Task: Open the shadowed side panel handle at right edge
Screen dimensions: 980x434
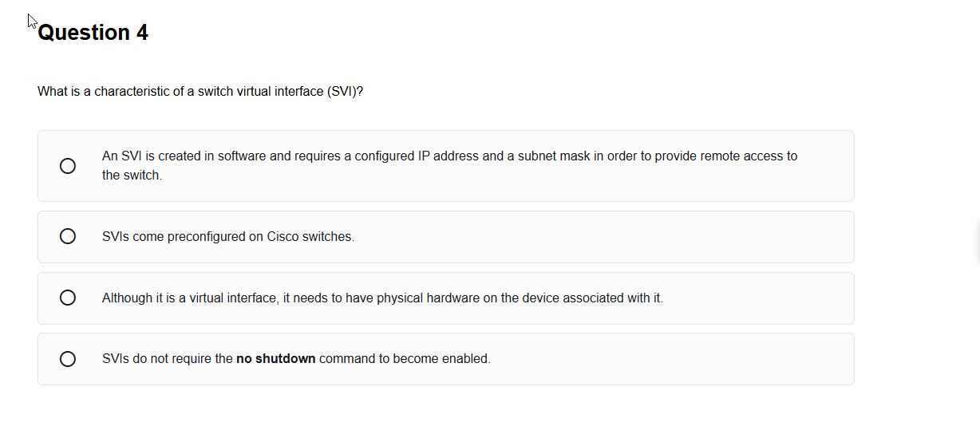Action: pyautogui.click(x=977, y=243)
